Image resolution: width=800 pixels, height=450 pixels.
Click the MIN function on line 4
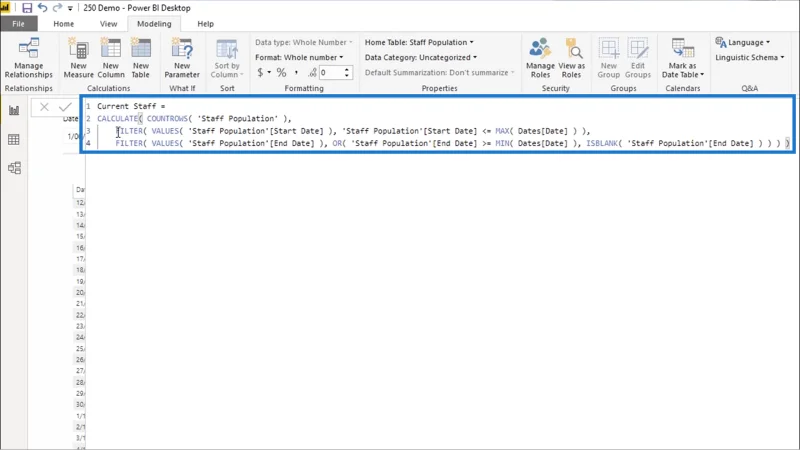(502, 143)
